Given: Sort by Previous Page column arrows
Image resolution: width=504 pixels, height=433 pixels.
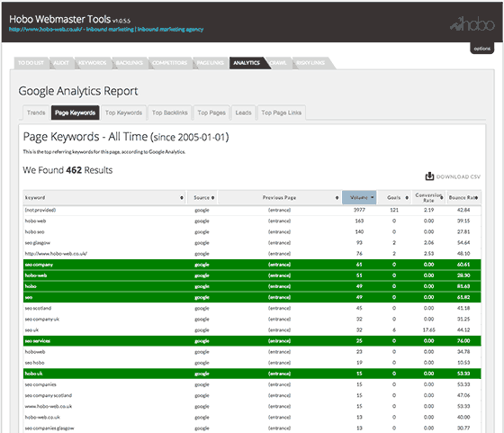Looking at the screenshot, I should (337, 198).
